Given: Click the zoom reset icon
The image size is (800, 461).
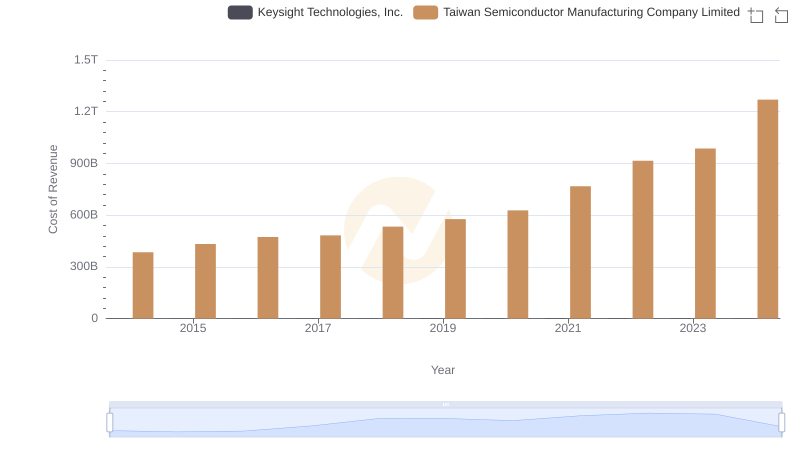Looking at the screenshot, I should (x=781, y=15).
